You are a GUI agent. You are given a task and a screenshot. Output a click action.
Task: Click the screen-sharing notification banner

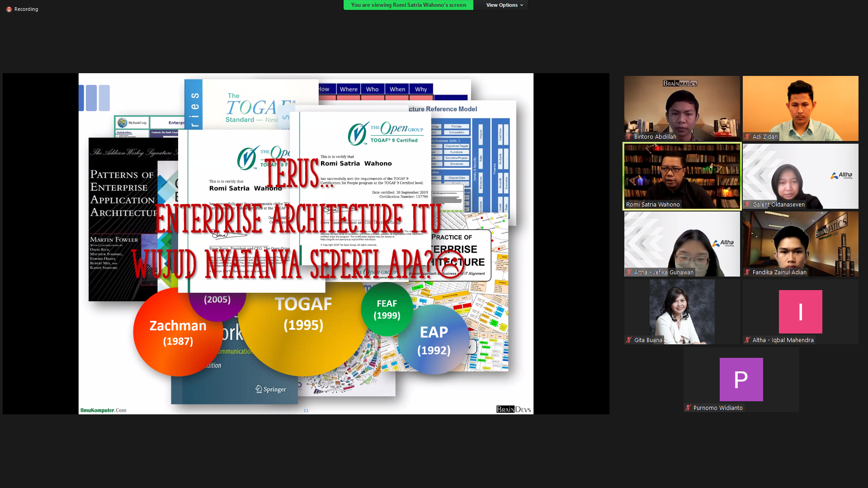click(408, 5)
